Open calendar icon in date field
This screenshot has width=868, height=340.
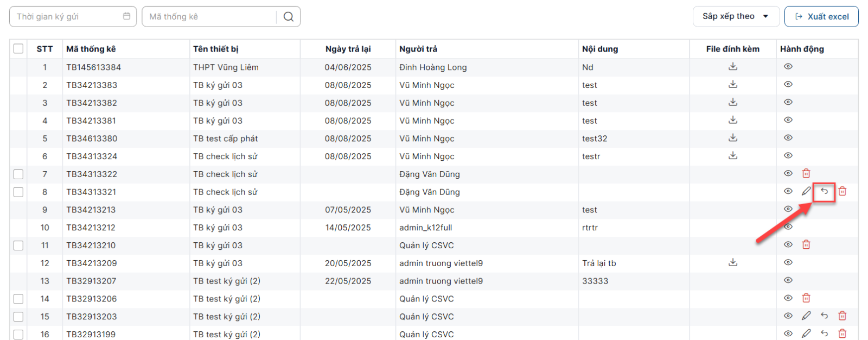tap(126, 16)
